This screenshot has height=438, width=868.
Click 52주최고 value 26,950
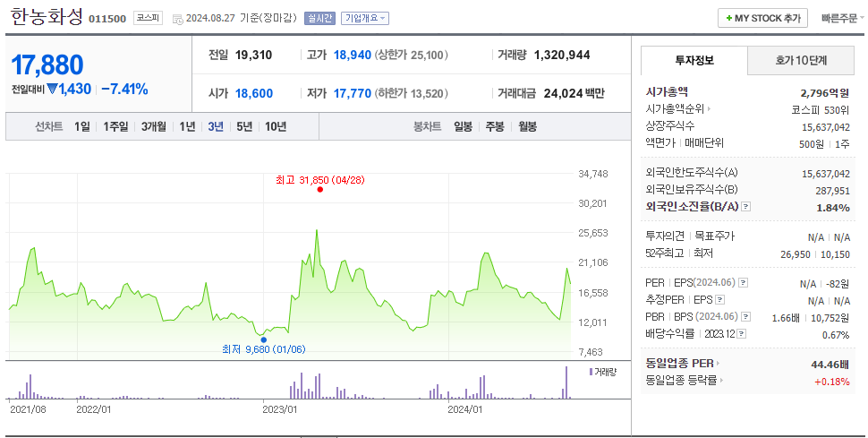[795, 254]
